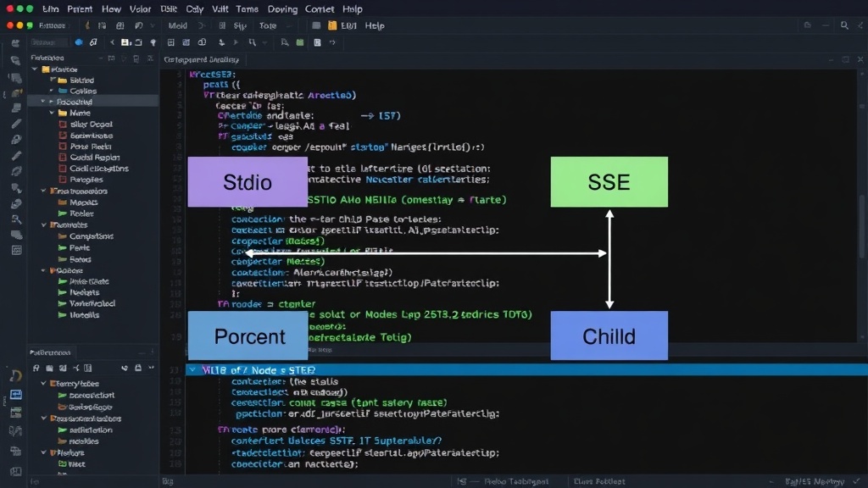The image size is (868, 488).
Task: Click the EIUI toolbar label
Action: [x=348, y=25]
